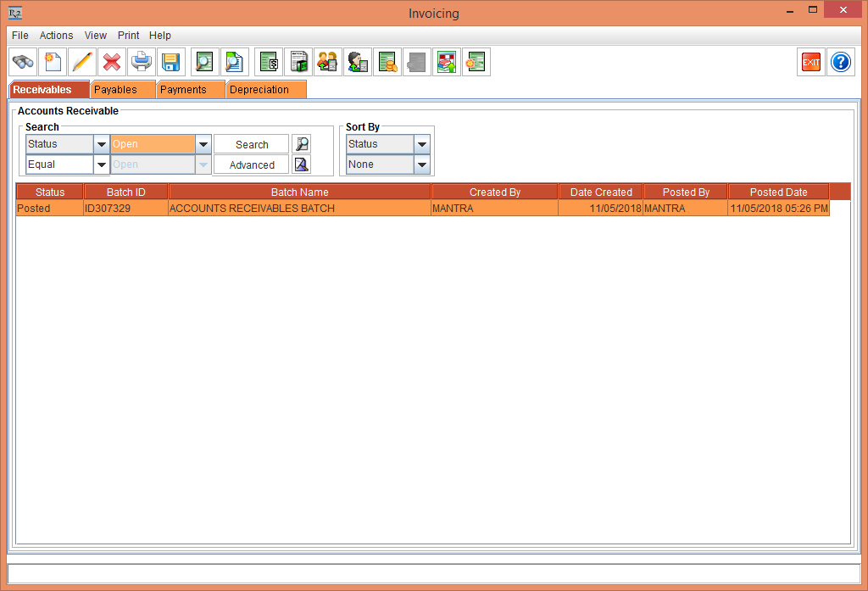The image size is (868, 591).
Task: Open the File menu
Action: pyautogui.click(x=20, y=36)
